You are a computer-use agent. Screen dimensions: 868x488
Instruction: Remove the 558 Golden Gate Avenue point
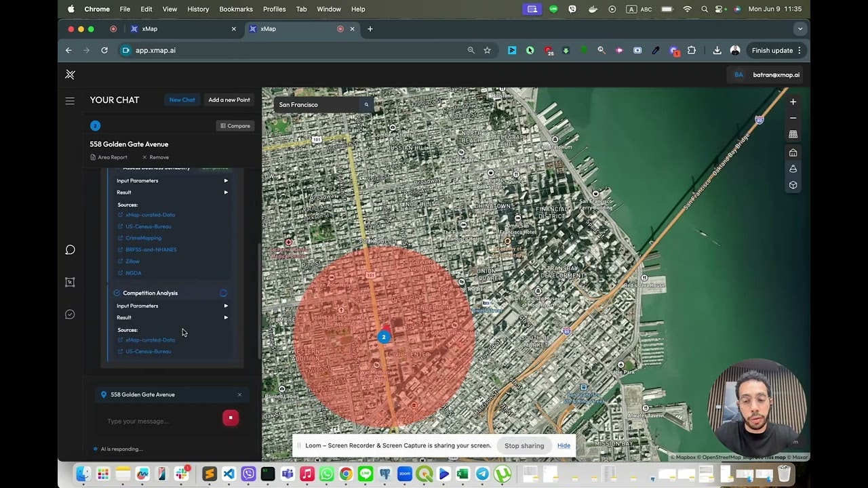click(x=155, y=157)
